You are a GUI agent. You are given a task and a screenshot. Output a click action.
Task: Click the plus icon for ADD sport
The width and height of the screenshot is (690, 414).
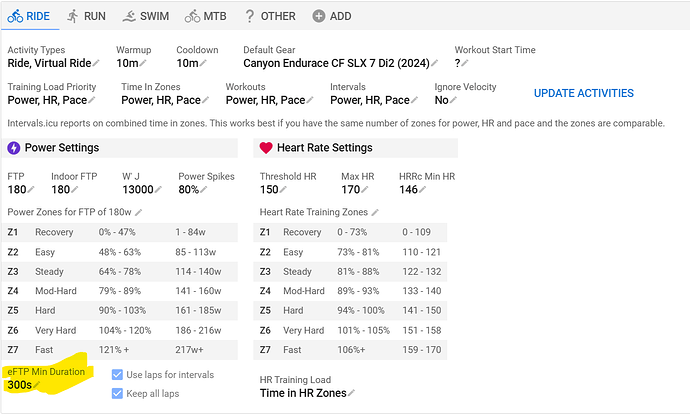point(319,16)
